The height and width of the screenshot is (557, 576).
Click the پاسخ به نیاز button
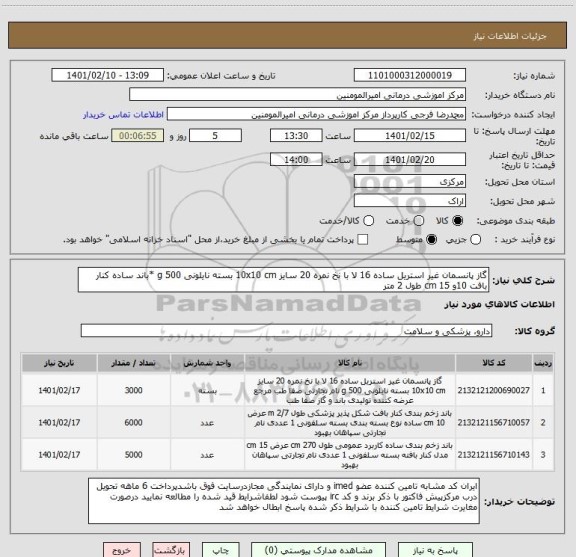[x=435, y=550]
